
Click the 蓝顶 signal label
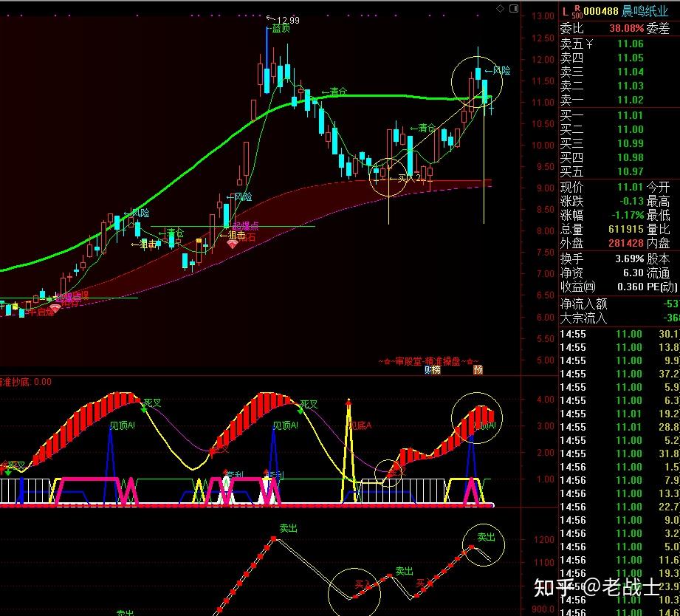point(281,29)
